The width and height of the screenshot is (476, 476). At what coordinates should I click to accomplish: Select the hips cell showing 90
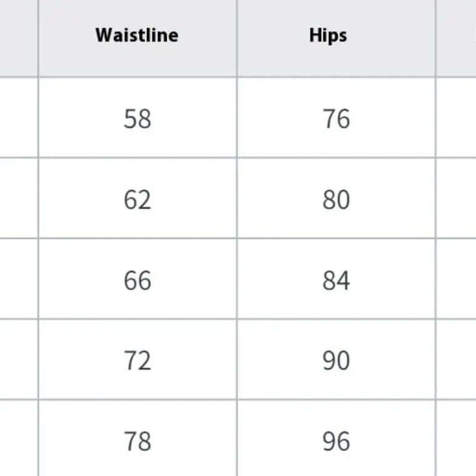(336, 360)
